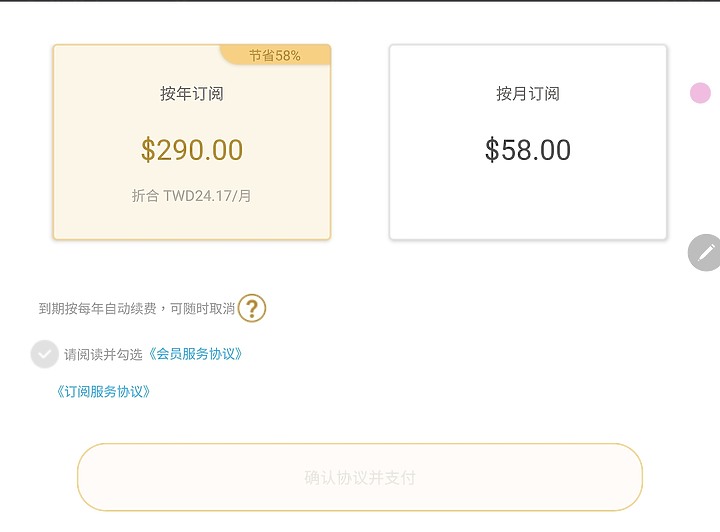The height and width of the screenshot is (532, 720).
Task: Click empty area below $58.00 in monthly card
Action: pyautogui.click(x=528, y=202)
